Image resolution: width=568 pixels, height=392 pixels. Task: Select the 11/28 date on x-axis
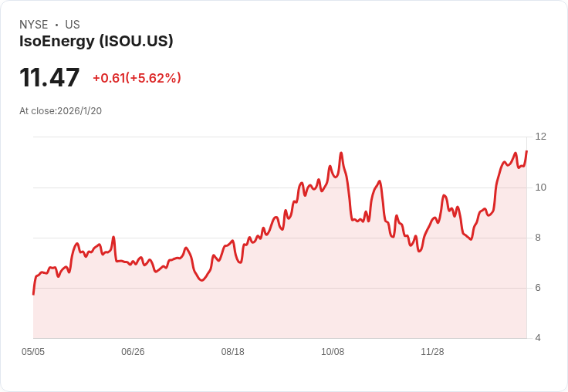(x=432, y=352)
